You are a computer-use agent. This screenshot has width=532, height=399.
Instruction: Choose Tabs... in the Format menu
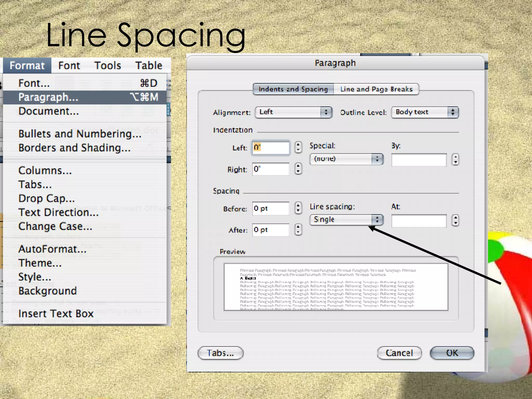click(85, 184)
